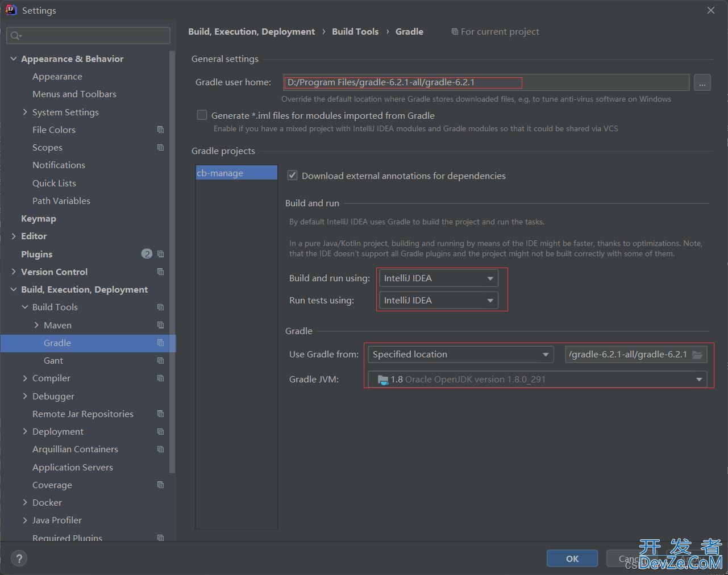Click project-level icon next to Maven
Screen dimensions: 728x575
coord(160,325)
